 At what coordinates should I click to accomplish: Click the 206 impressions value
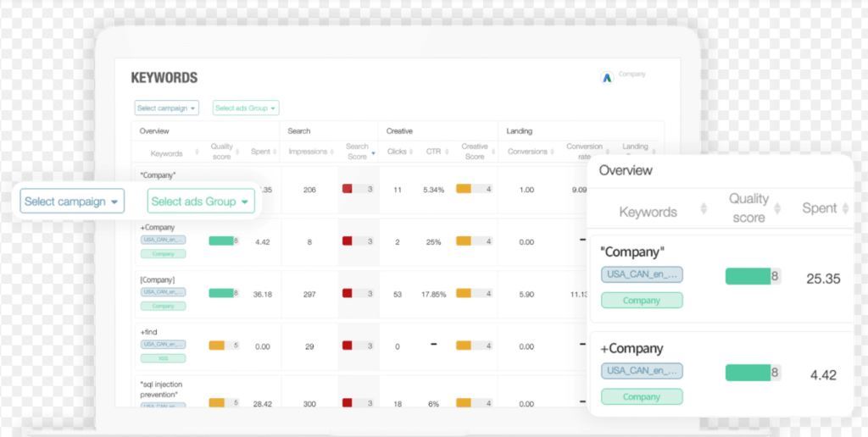tap(309, 190)
